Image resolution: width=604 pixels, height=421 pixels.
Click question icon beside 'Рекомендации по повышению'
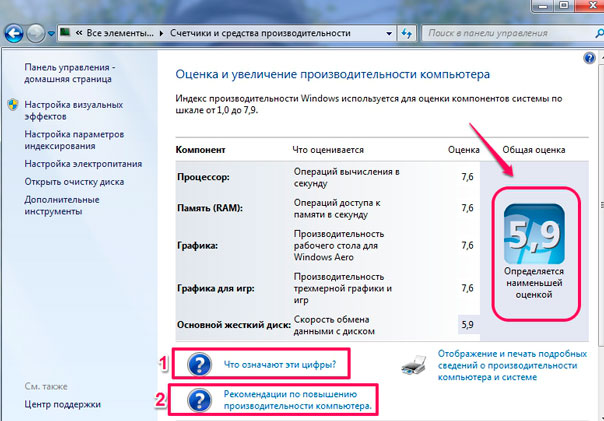pos(199,400)
